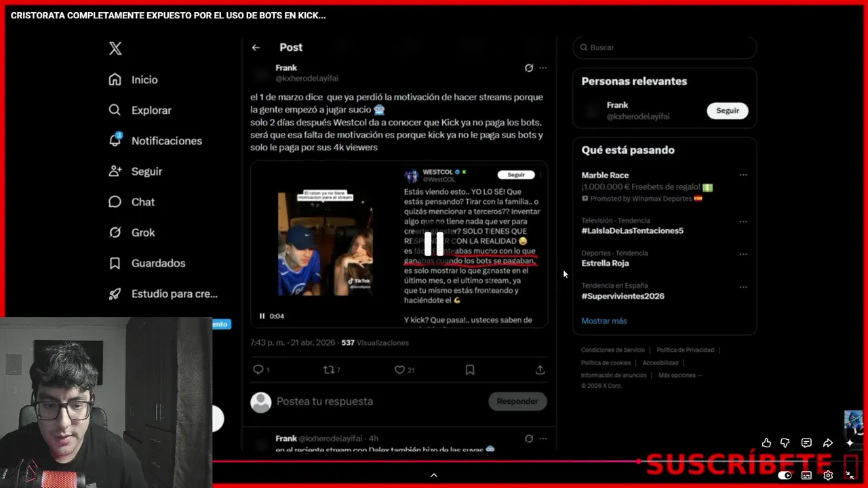
Task: Select Chat menu label
Action: click(143, 202)
